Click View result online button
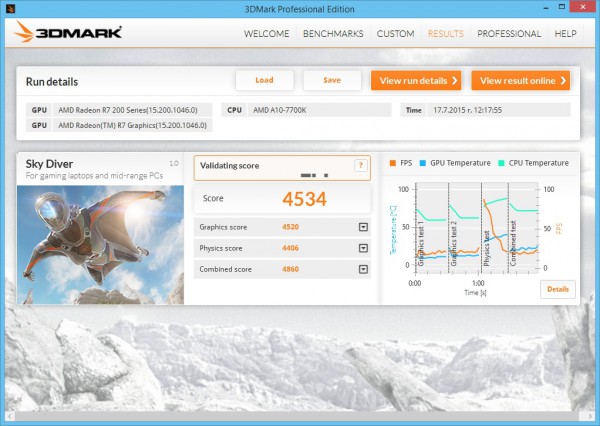The image size is (600, 426). pyautogui.click(x=520, y=80)
